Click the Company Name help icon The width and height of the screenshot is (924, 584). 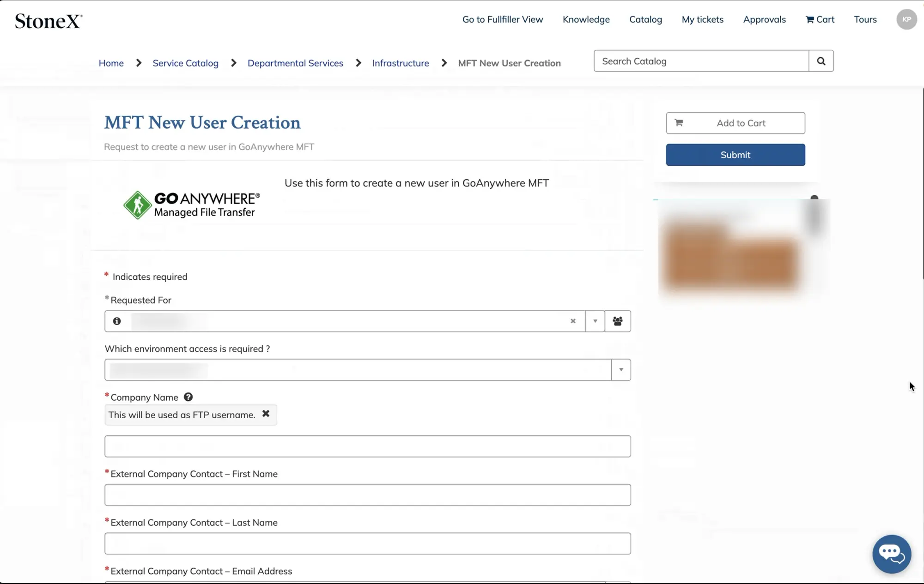tap(188, 397)
